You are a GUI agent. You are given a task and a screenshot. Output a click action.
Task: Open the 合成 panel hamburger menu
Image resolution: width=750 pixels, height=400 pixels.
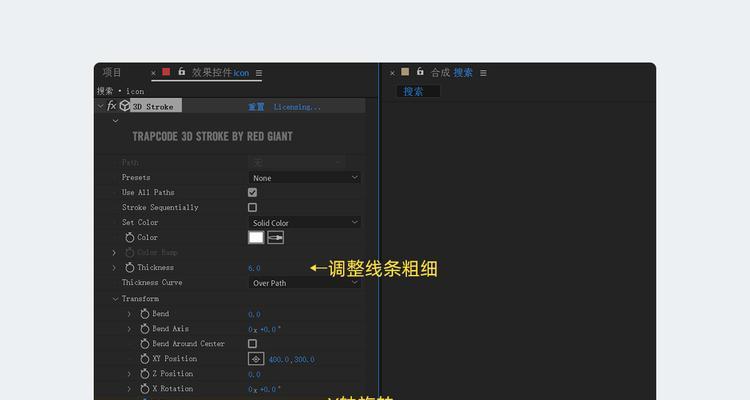tap(483, 73)
